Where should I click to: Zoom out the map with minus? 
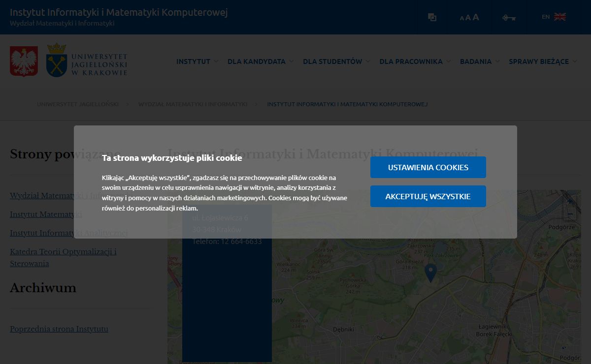click(570, 213)
